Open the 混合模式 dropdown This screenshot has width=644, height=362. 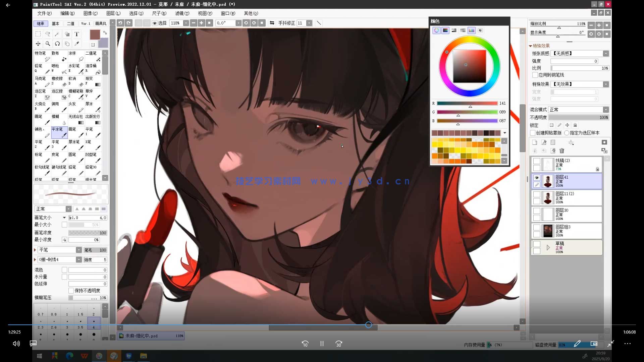(605, 110)
